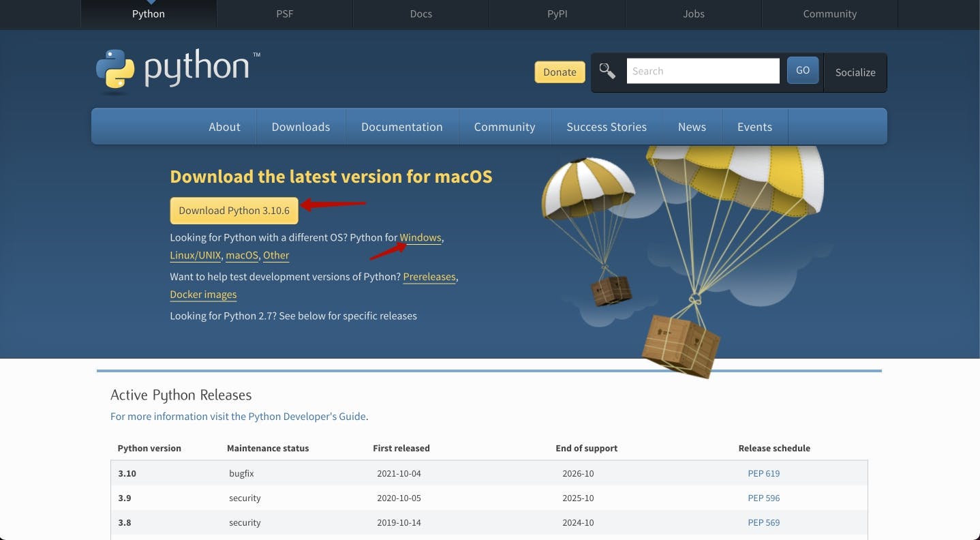Click the 2021-10-04 release date
This screenshot has height=540, width=980.
(399, 473)
